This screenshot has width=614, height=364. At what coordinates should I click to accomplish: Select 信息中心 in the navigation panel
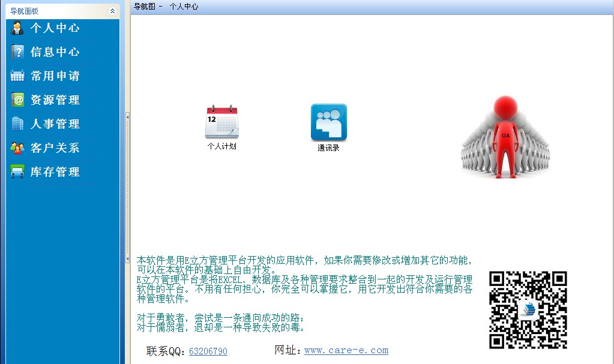(x=55, y=52)
